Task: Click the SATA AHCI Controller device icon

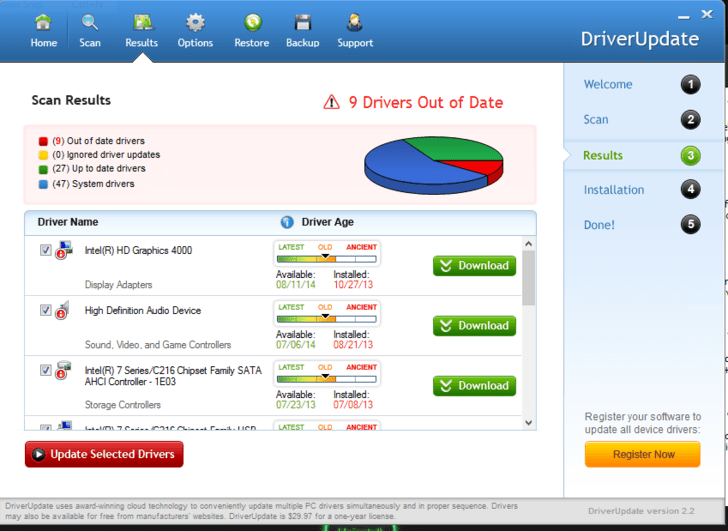Action: click(63, 370)
